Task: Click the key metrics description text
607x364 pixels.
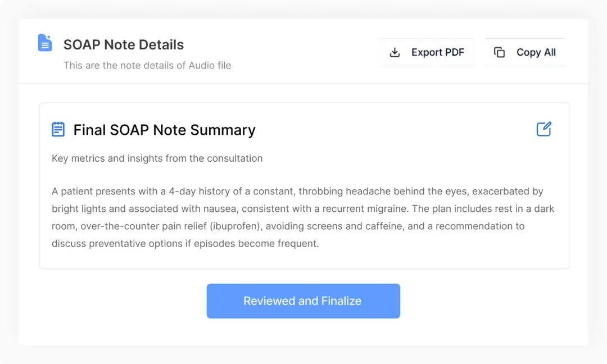Action: click(x=156, y=158)
